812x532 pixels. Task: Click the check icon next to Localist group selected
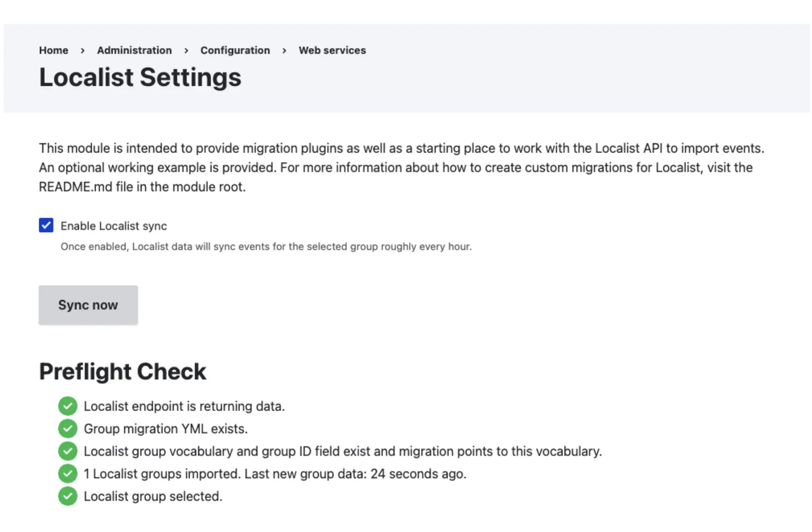[67, 496]
